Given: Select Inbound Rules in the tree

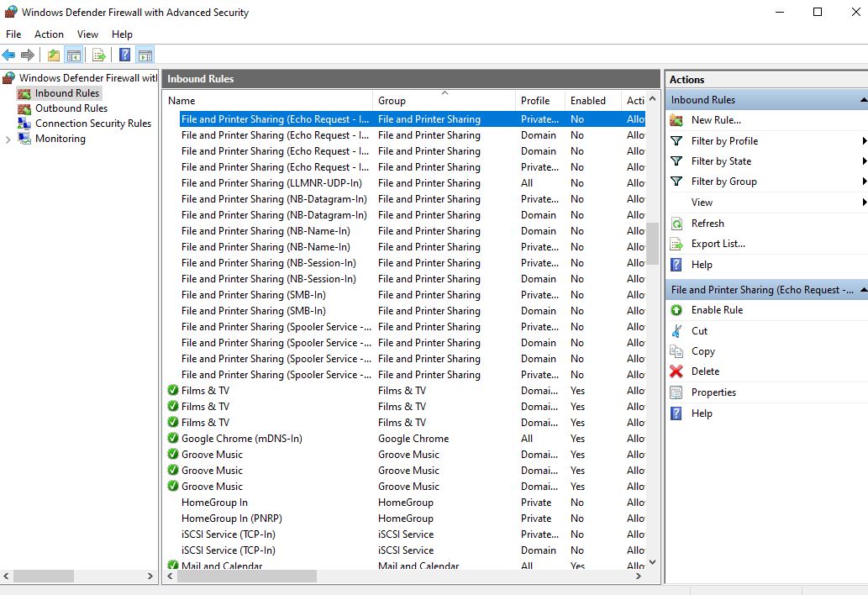Looking at the screenshot, I should (67, 93).
